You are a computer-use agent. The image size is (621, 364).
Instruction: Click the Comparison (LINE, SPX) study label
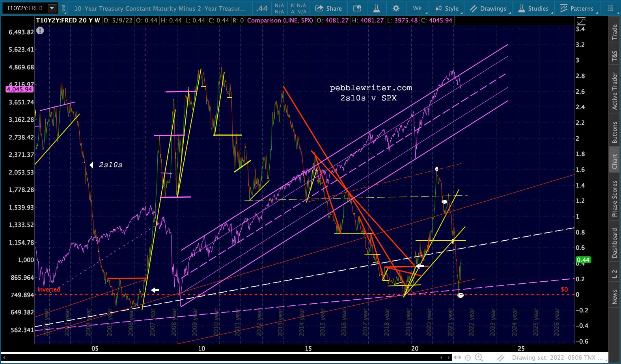point(280,20)
